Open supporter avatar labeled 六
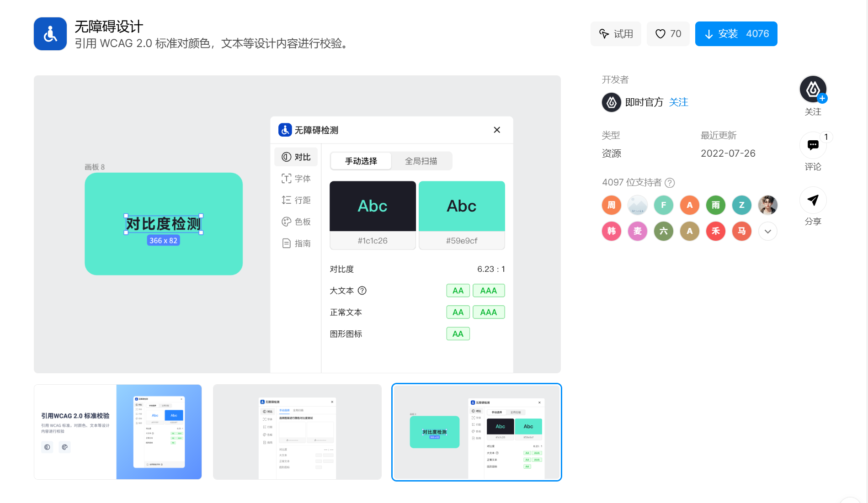The image size is (868, 503). pos(664,231)
